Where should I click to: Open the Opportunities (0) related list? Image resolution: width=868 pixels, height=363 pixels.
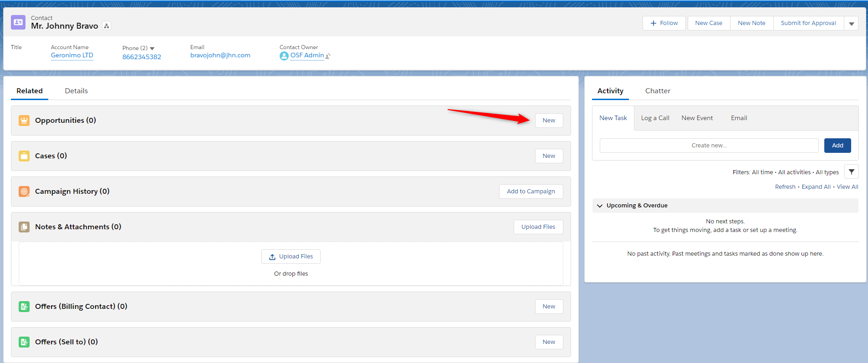pyautogui.click(x=66, y=121)
